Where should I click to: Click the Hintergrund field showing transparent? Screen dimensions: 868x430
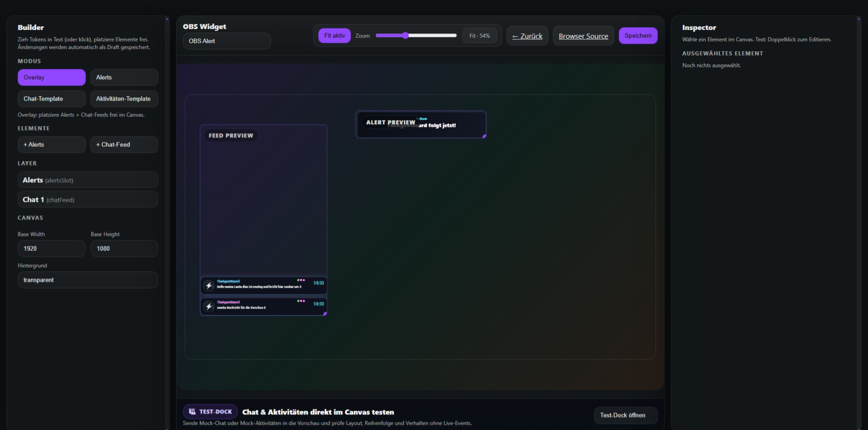click(88, 280)
